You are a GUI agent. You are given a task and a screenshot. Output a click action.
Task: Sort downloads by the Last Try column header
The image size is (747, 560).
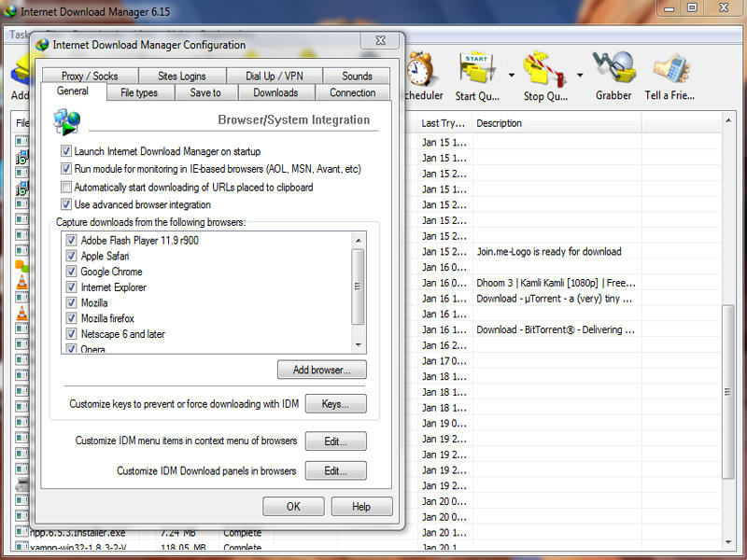point(444,123)
